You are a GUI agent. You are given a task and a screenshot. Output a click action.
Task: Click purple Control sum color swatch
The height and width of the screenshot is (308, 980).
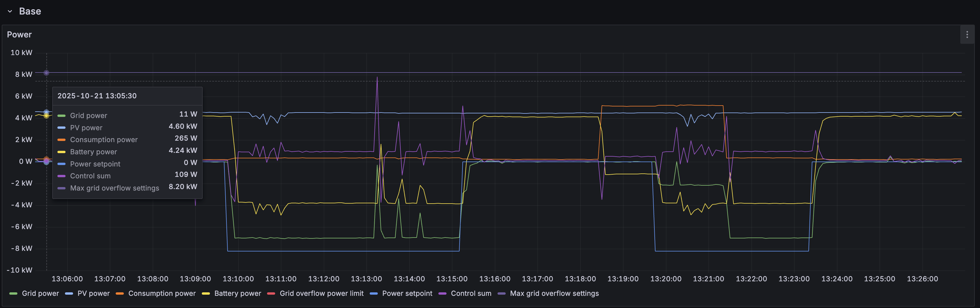pyautogui.click(x=442, y=293)
